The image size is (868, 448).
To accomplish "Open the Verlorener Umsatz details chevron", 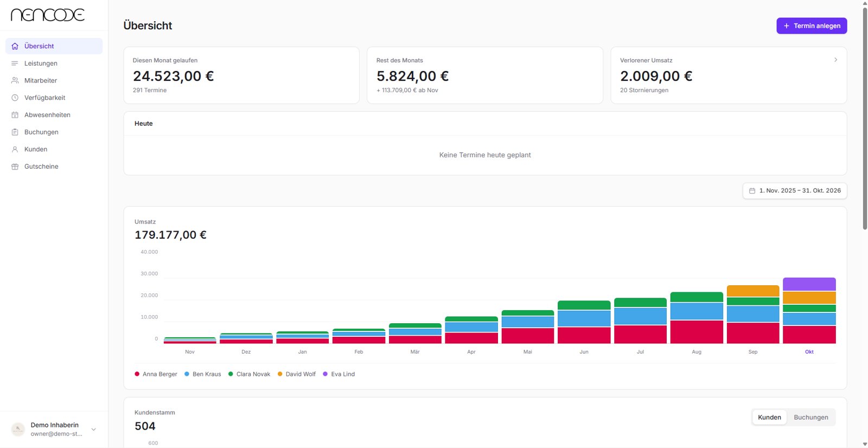I will pos(835,60).
